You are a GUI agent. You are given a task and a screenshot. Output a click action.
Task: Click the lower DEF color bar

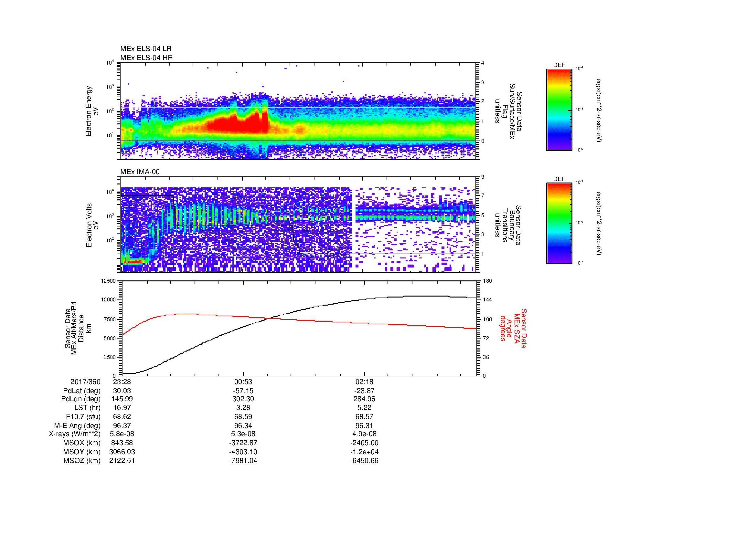tap(559, 224)
